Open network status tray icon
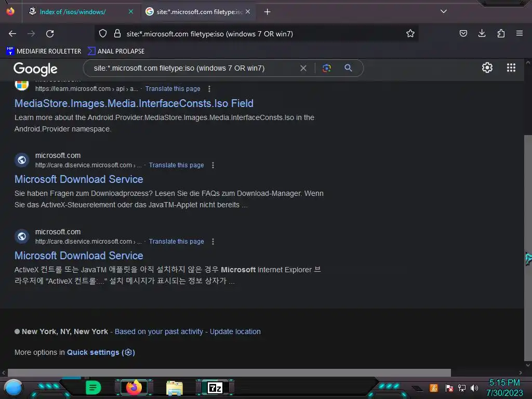The height and width of the screenshot is (399, 532). [462, 388]
